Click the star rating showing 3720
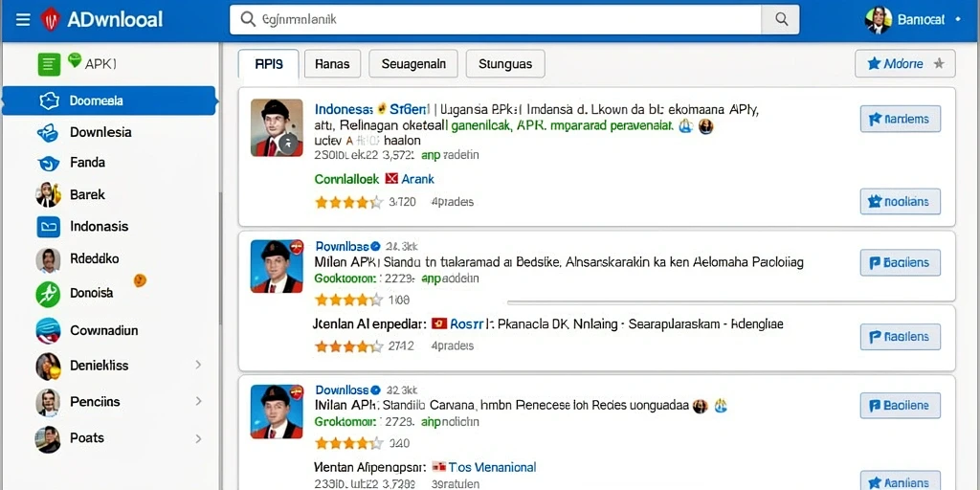This screenshot has height=490, width=980. click(x=348, y=202)
